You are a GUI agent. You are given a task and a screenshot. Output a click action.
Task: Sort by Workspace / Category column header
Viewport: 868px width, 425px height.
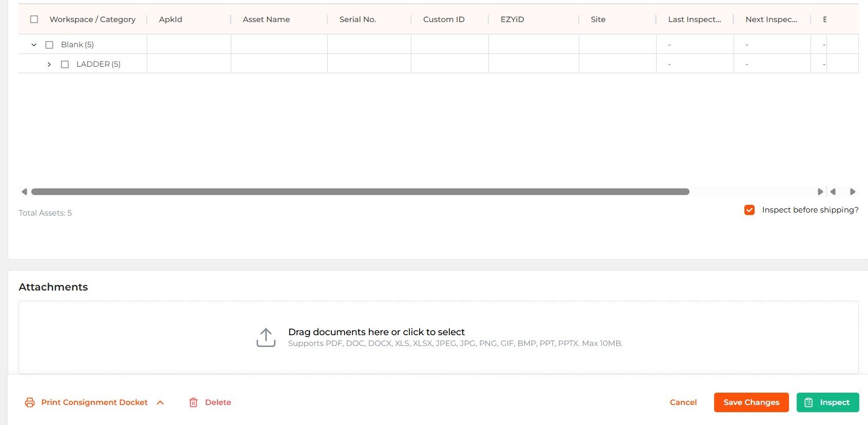coord(92,20)
